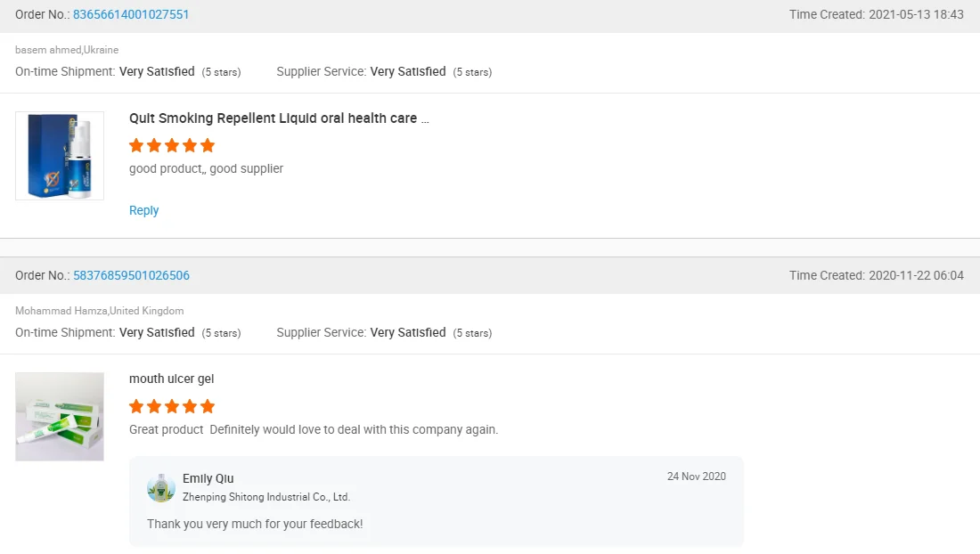Open the mouth ulcer gel product title
The width and height of the screenshot is (980, 554).
click(x=171, y=379)
